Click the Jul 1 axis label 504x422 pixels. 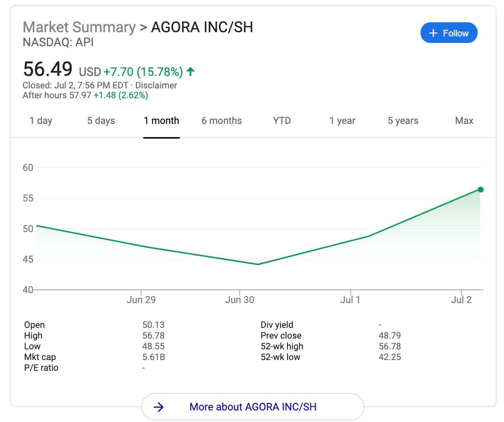[x=350, y=300]
